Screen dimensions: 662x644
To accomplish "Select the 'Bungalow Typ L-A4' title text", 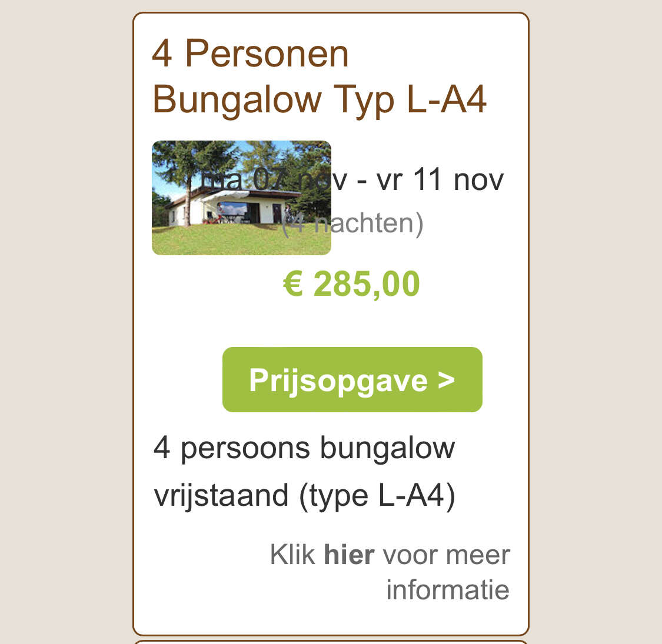I will click(x=320, y=99).
